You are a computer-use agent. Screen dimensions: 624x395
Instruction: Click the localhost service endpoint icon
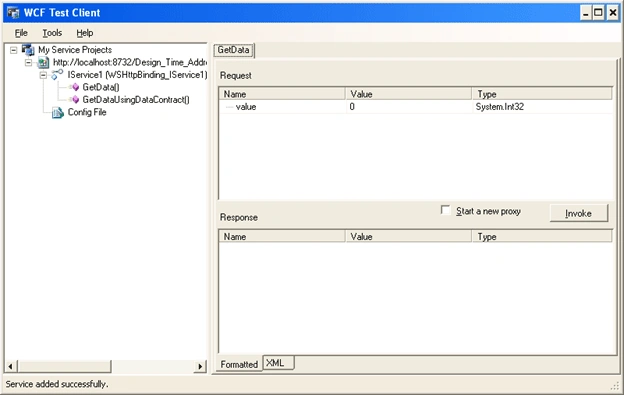point(43,62)
